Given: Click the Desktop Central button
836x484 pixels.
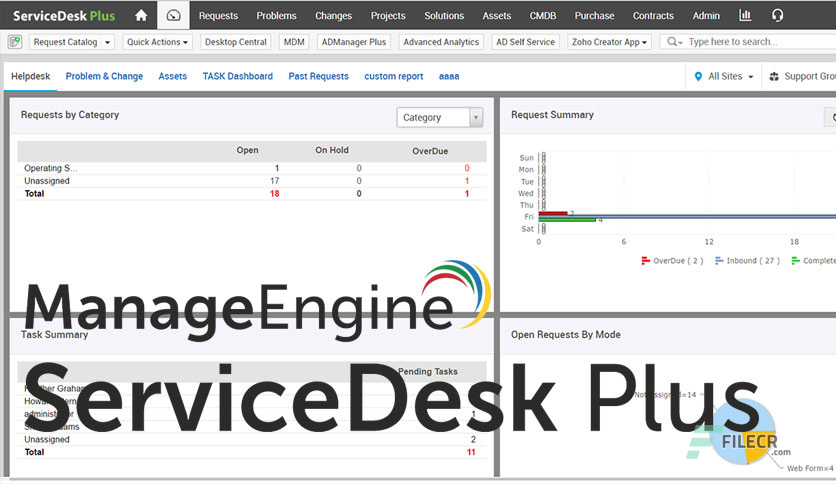Looking at the screenshot, I should tap(236, 42).
